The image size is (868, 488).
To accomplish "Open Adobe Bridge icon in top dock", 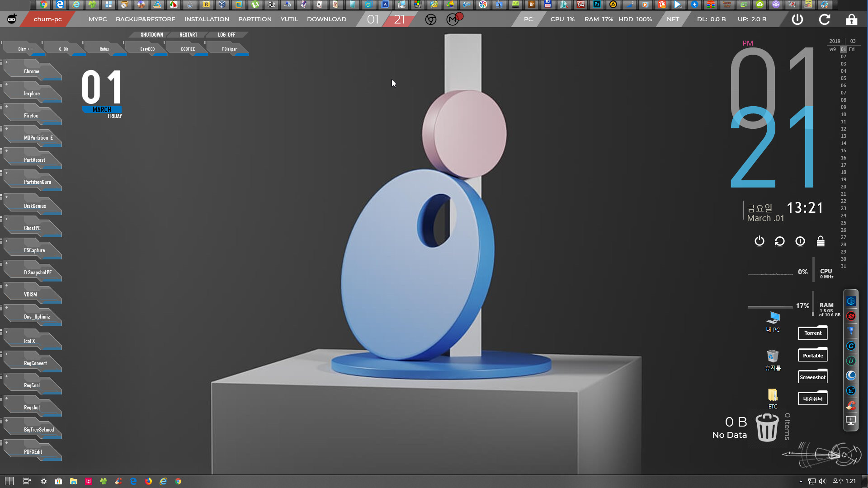I will (532, 5).
